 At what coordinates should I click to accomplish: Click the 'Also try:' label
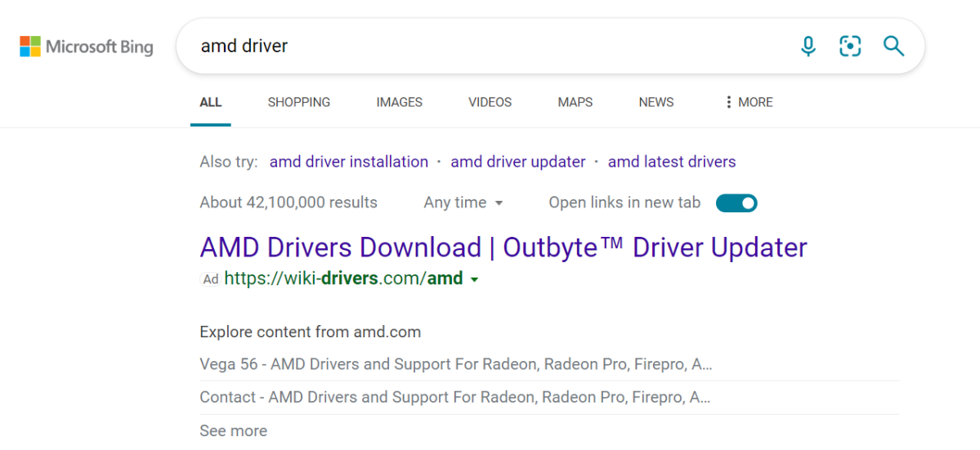click(x=228, y=163)
